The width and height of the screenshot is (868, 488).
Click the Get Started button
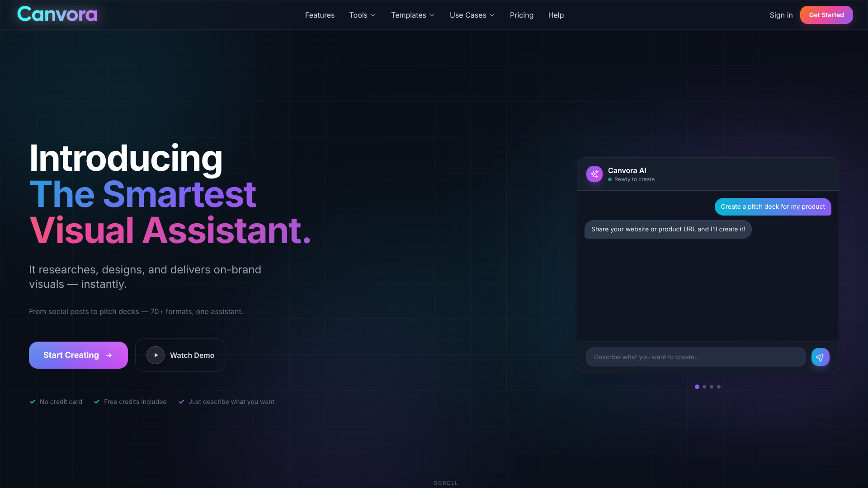pos(826,15)
